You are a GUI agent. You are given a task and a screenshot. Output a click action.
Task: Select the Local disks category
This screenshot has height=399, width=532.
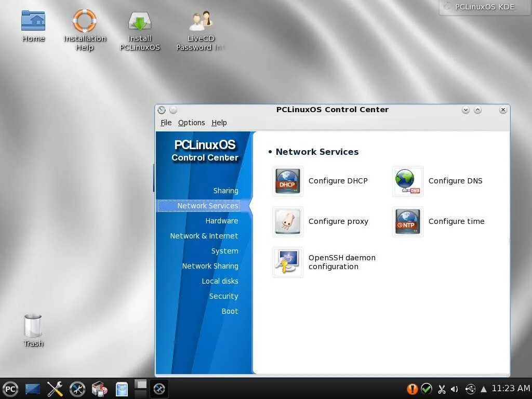pos(220,281)
